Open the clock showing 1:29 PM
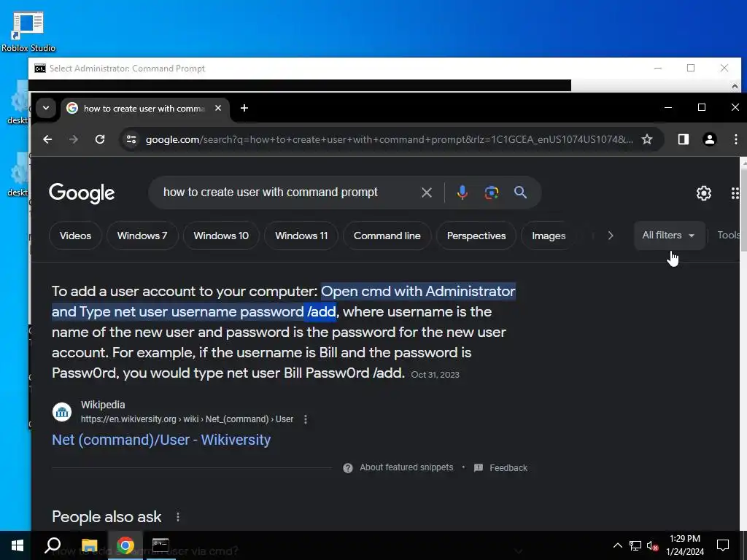 click(684, 545)
